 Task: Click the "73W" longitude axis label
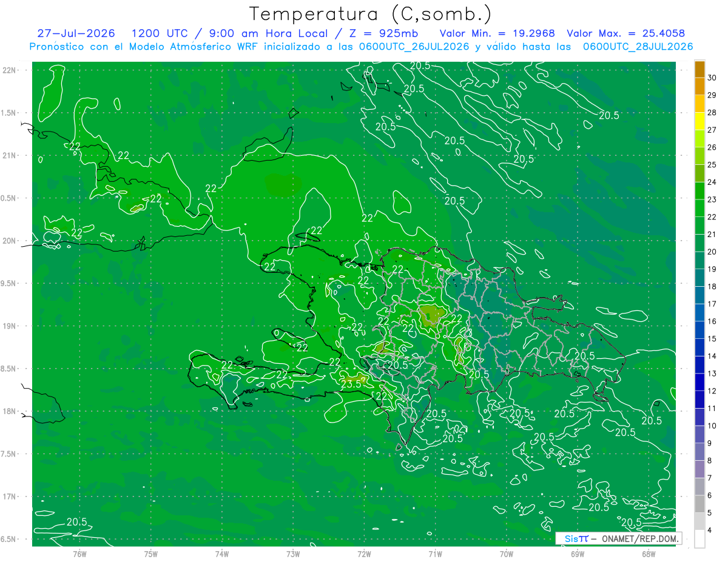point(293,554)
